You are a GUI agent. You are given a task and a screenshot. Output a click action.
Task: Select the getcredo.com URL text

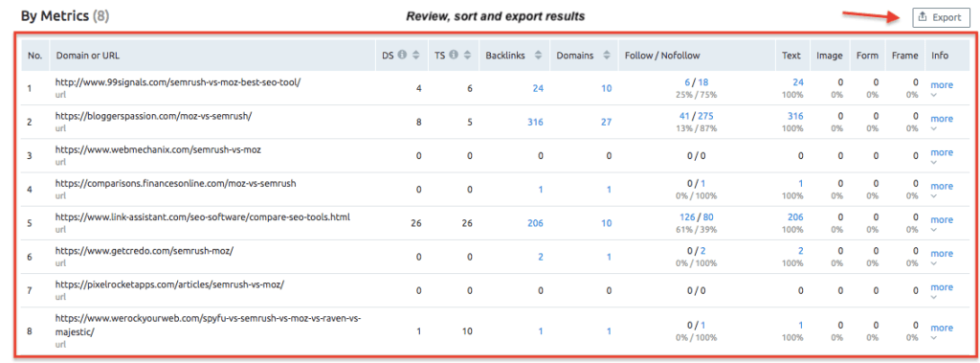click(x=145, y=251)
